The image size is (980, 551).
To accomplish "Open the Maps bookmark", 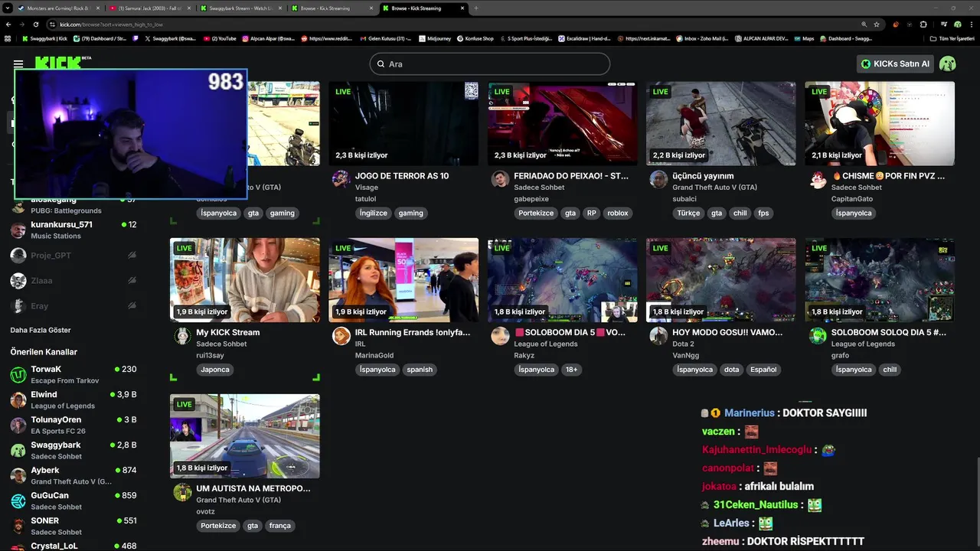I will click(804, 38).
